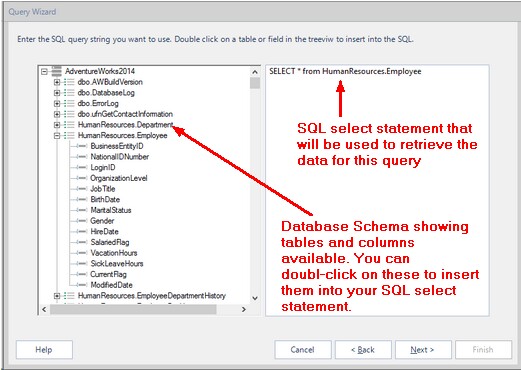The width and height of the screenshot is (521, 370).
Task: Cancel the Query Wizard
Action: (303, 350)
